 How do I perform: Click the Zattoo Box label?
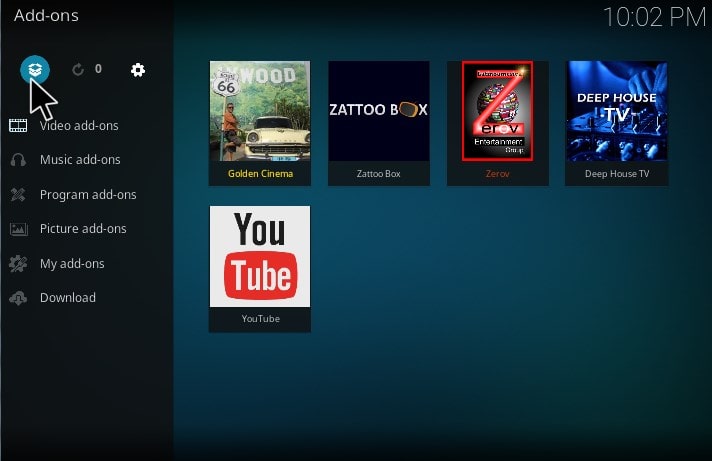379,173
